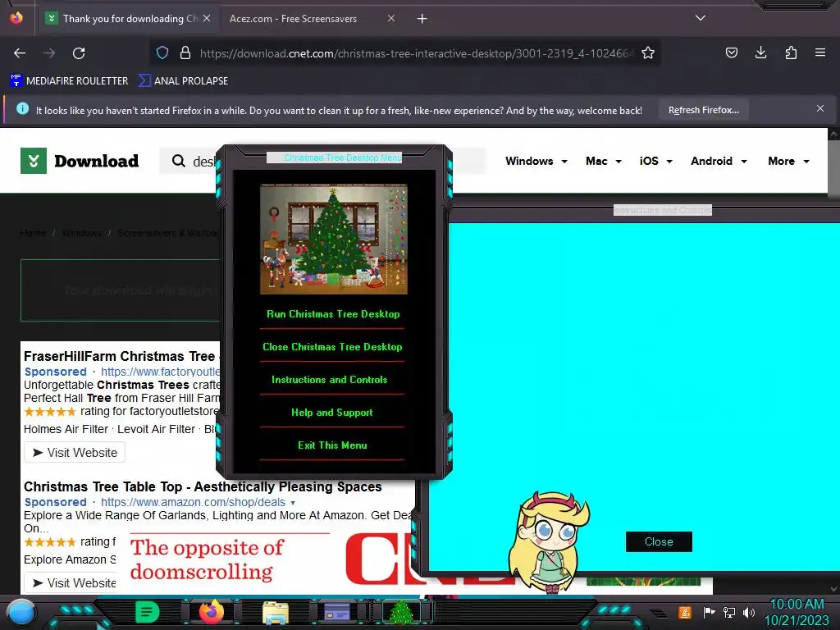
Task: Open the MEDIAFIRE ROULETTER bookmark
Action: coord(69,81)
